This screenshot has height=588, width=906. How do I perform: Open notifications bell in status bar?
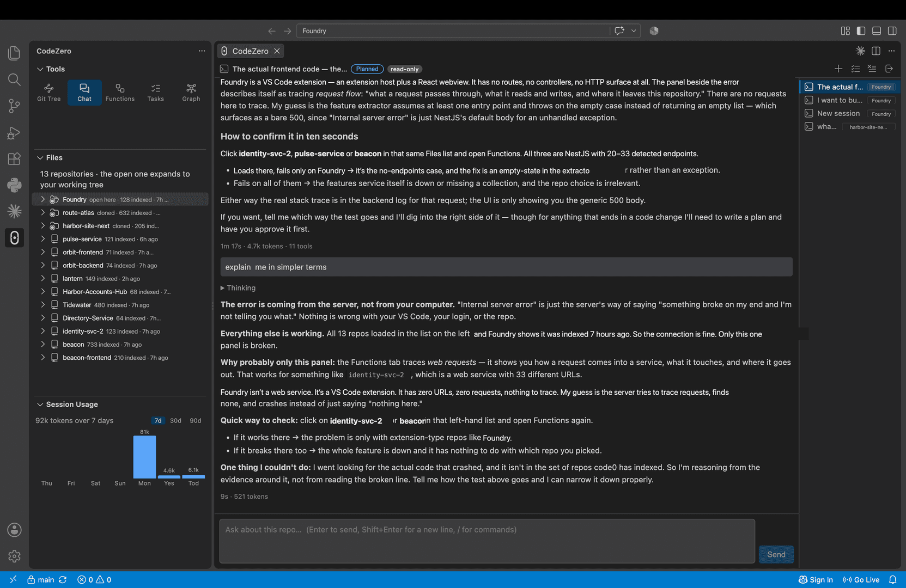[x=893, y=580]
